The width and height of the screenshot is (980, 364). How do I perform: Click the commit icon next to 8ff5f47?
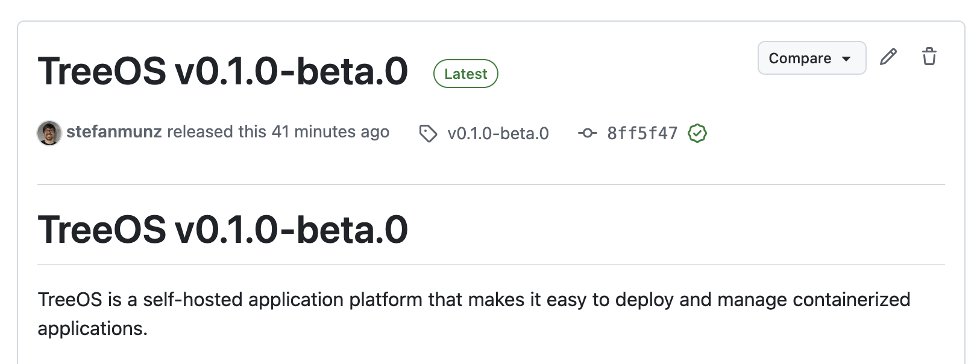588,133
